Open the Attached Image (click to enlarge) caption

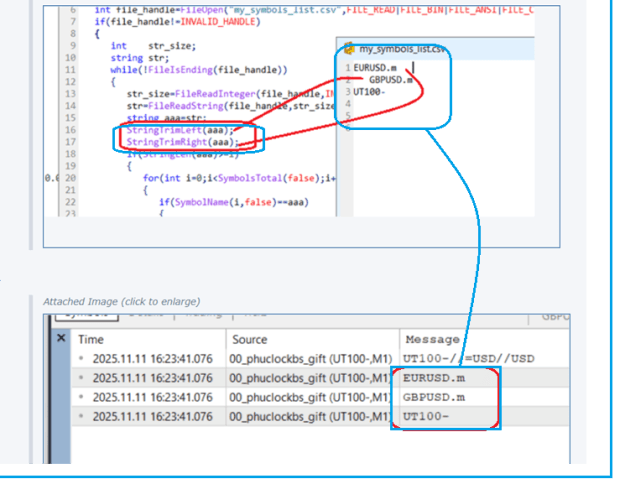point(122,301)
